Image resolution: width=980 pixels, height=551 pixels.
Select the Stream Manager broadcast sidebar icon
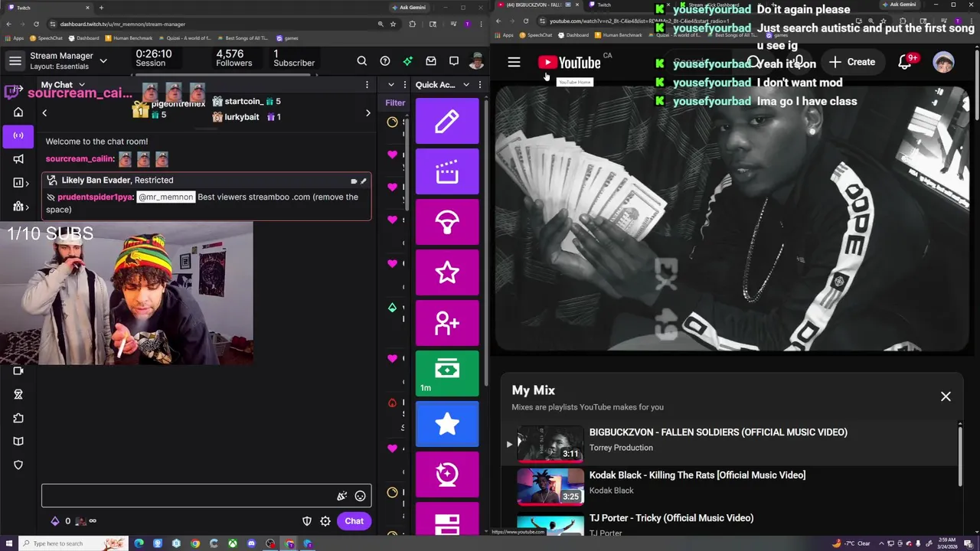click(x=18, y=135)
